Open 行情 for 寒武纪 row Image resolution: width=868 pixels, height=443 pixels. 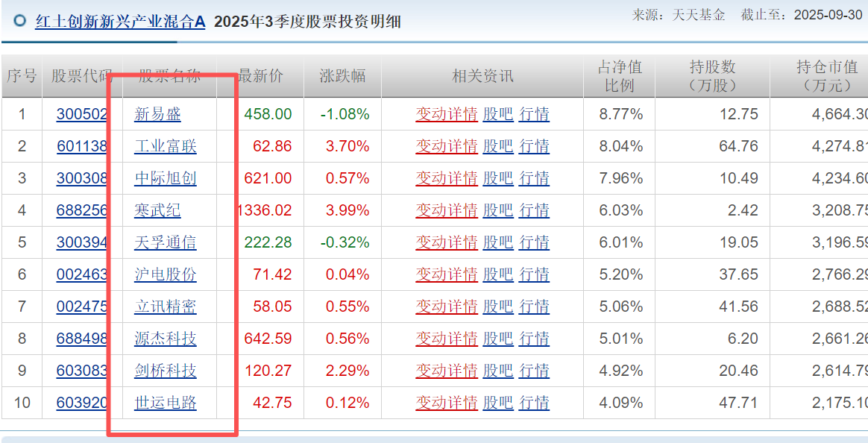pos(534,210)
